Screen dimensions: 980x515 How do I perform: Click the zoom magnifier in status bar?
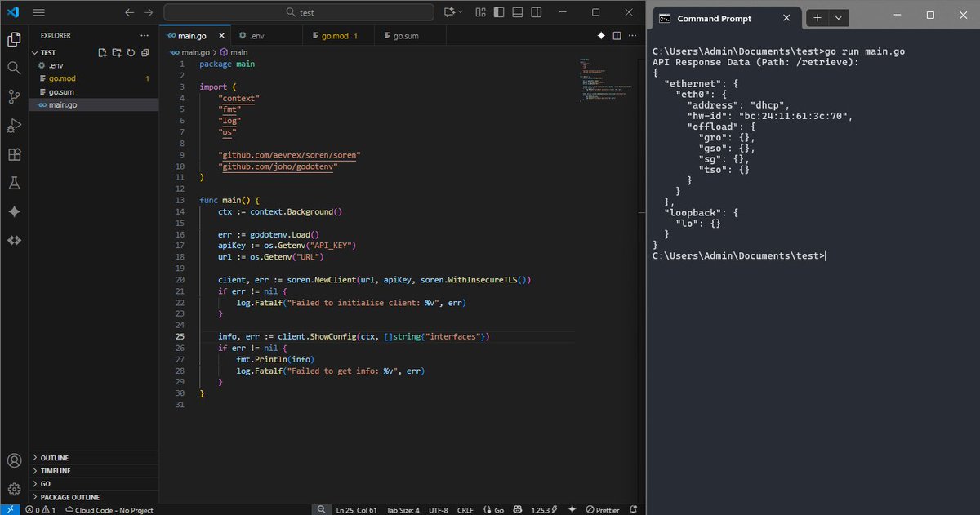pyautogui.click(x=322, y=509)
